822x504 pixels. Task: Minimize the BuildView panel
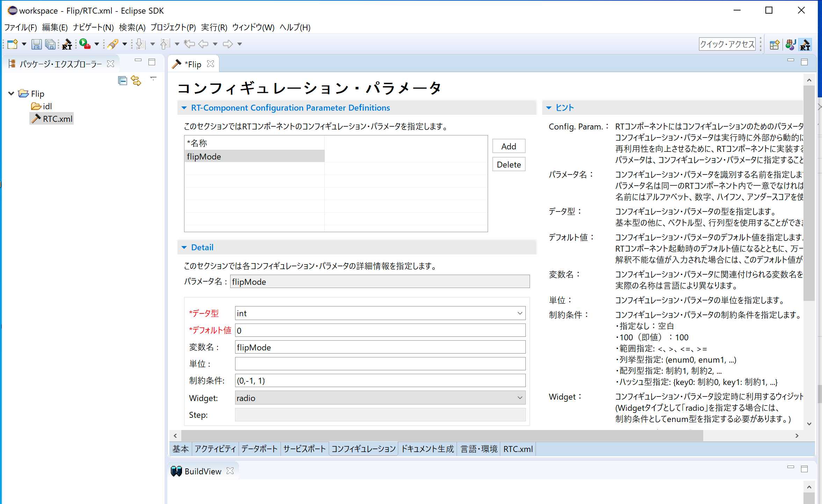pyautogui.click(x=791, y=467)
